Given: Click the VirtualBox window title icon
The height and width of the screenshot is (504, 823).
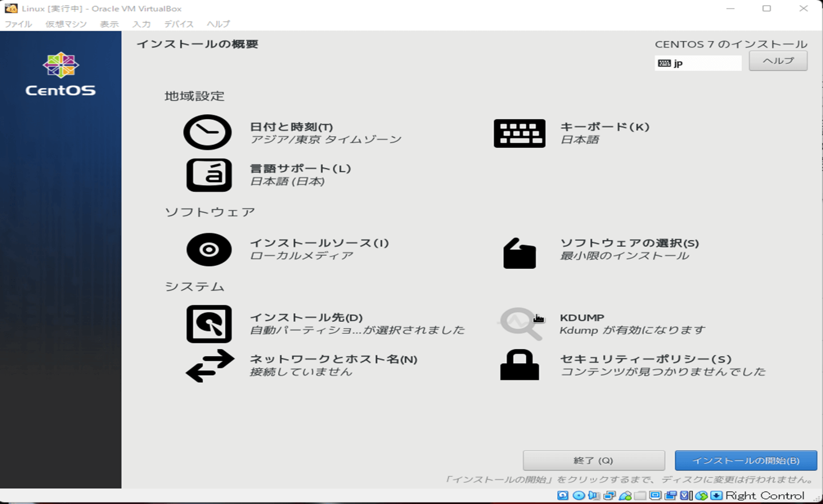Looking at the screenshot, I should (11, 8).
